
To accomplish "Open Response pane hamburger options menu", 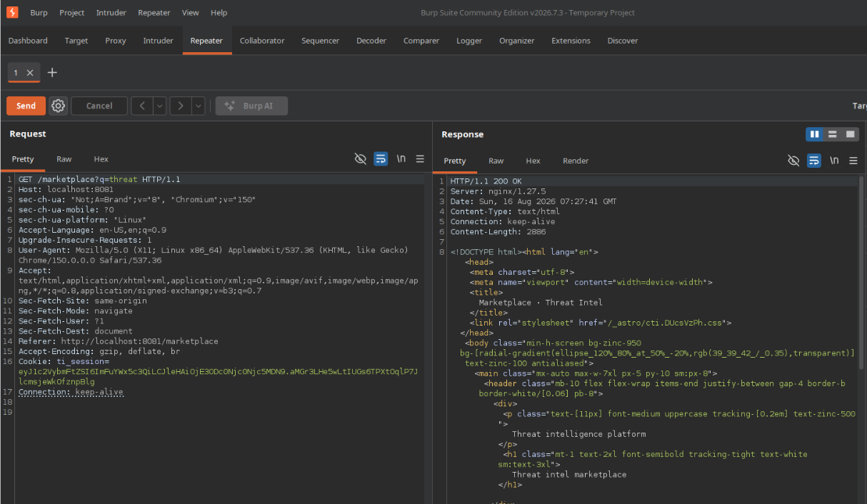I will tap(853, 161).
